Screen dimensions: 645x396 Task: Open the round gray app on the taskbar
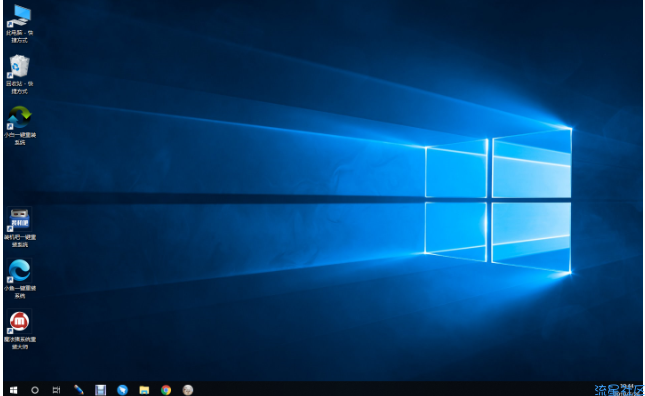tap(188, 389)
